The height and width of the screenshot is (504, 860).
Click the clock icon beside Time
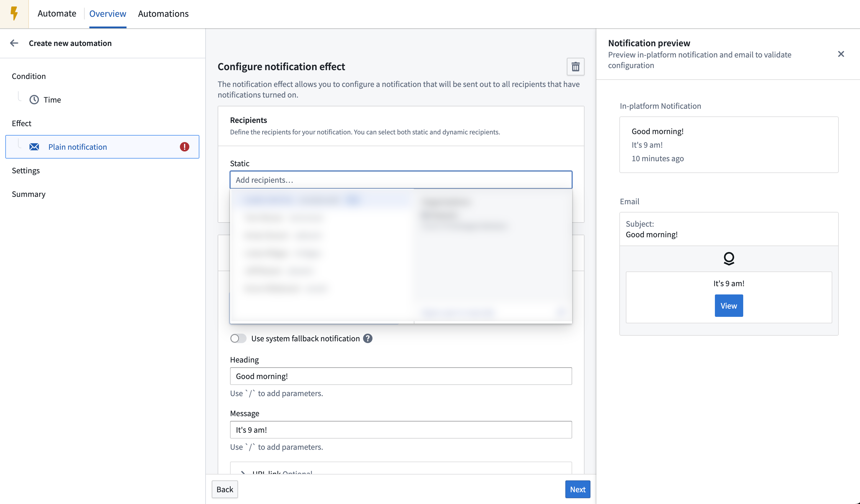pos(34,100)
